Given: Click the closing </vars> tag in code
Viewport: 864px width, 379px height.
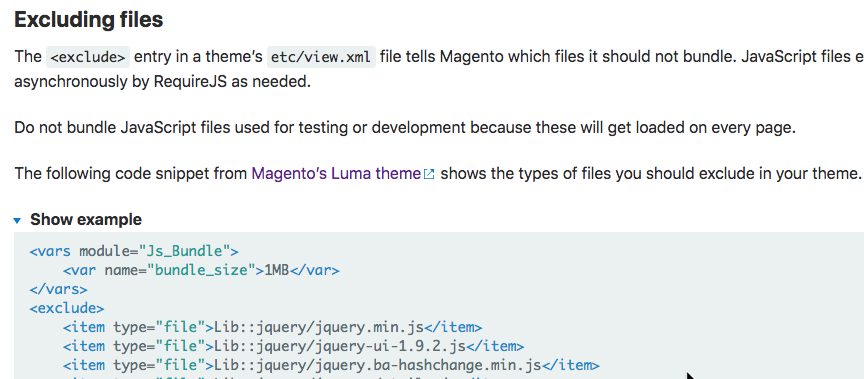Looking at the screenshot, I should pos(58,289).
